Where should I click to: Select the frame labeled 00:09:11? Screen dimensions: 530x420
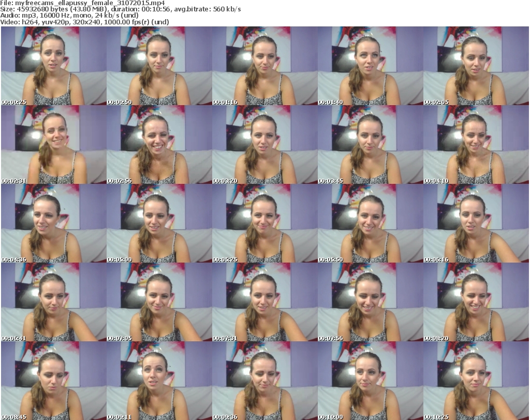tap(159, 381)
